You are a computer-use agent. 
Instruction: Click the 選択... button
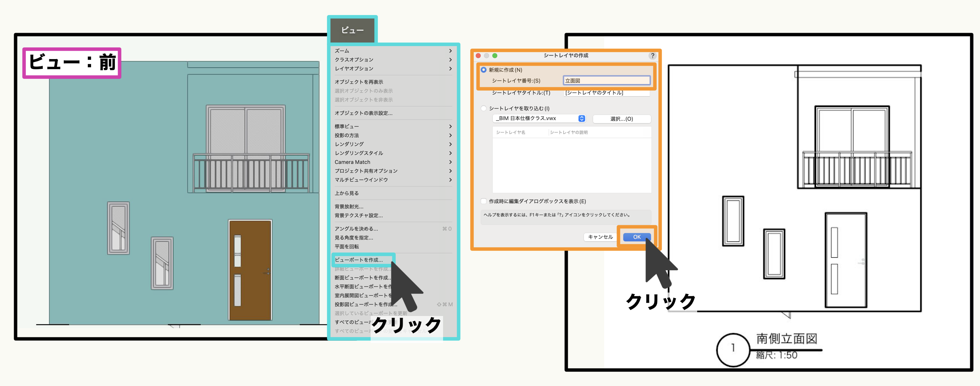tap(622, 119)
